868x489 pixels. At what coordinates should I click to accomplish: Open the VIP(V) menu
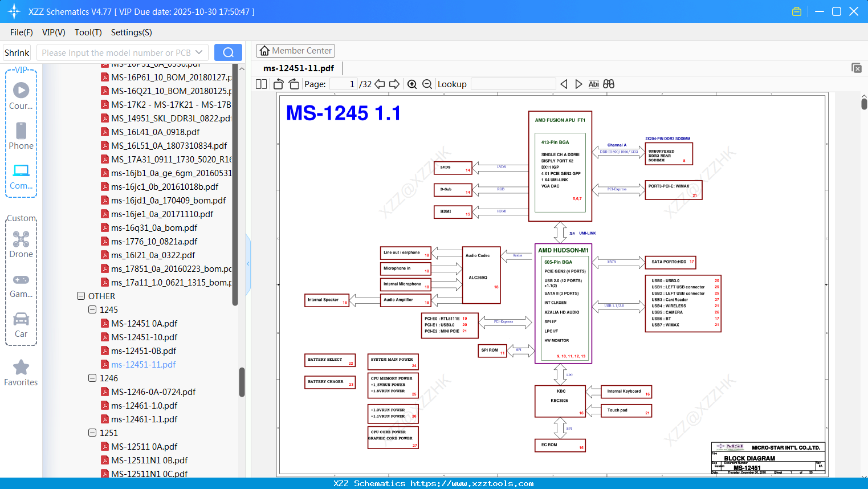54,32
